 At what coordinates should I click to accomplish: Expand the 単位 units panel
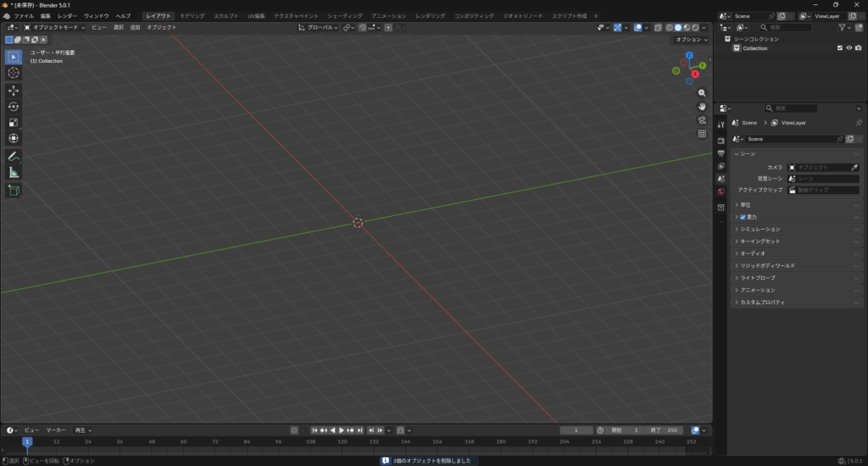(x=745, y=205)
